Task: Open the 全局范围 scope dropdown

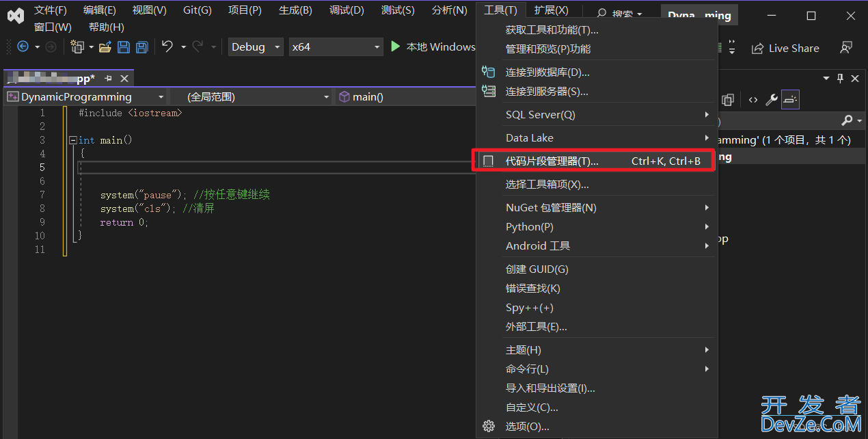Action: click(326, 97)
